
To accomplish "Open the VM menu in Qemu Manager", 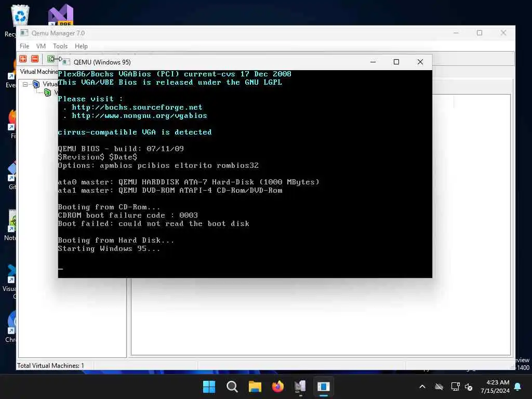I will 41,46.
